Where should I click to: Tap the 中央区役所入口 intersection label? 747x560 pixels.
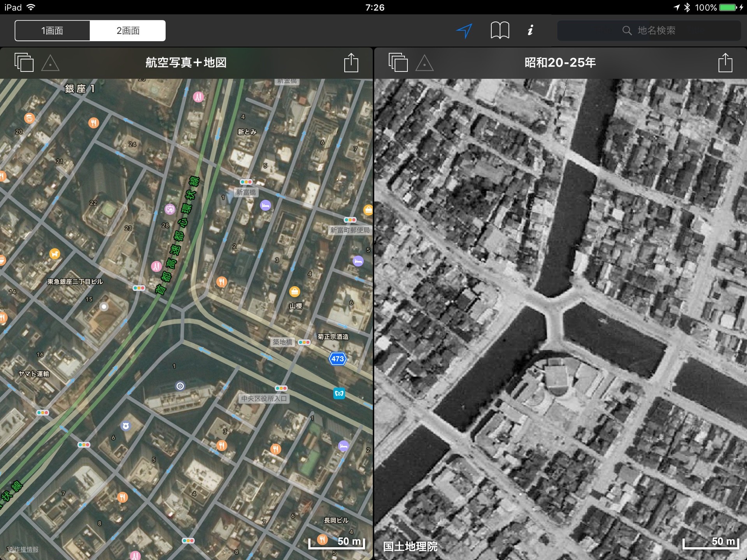coord(264,398)
